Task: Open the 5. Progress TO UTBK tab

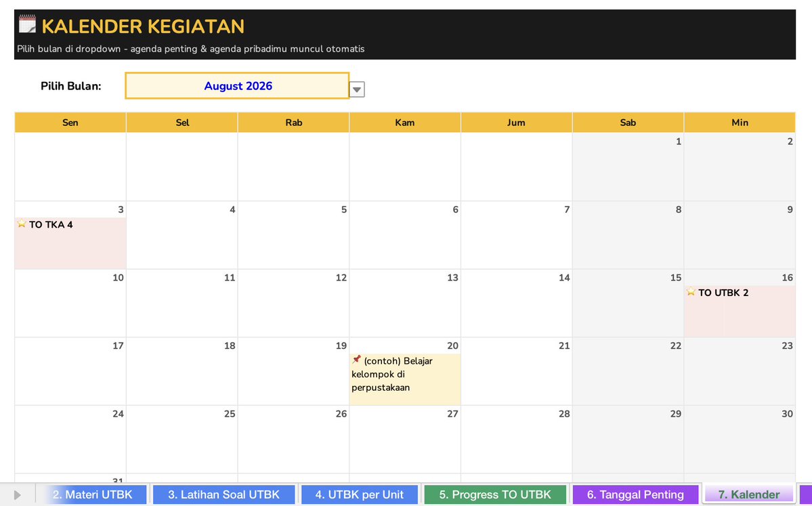Action: tap(495, 494)
